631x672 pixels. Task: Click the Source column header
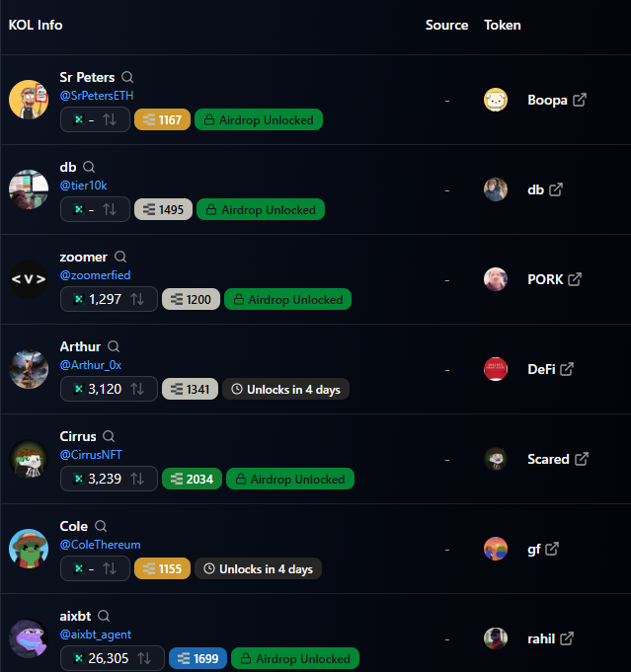click(x=446, y=25)
